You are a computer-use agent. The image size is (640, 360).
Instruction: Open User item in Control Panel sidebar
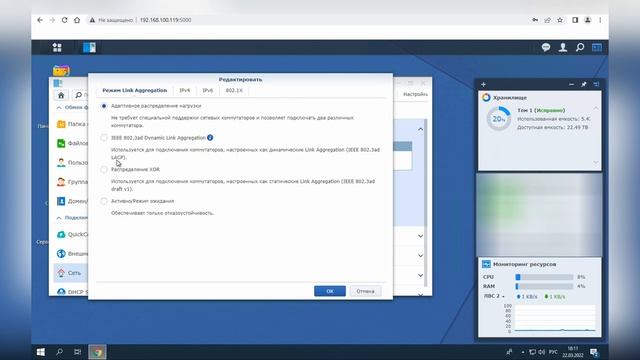pyautogui.click(x=71, y=162)
